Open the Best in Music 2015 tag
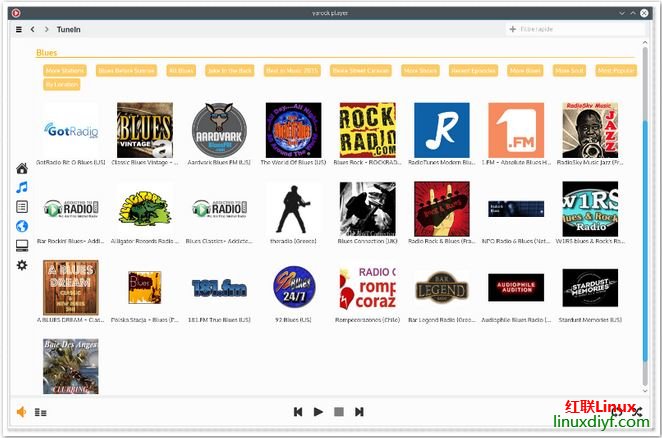Screen dimensions: 662x438 (292, 71)
